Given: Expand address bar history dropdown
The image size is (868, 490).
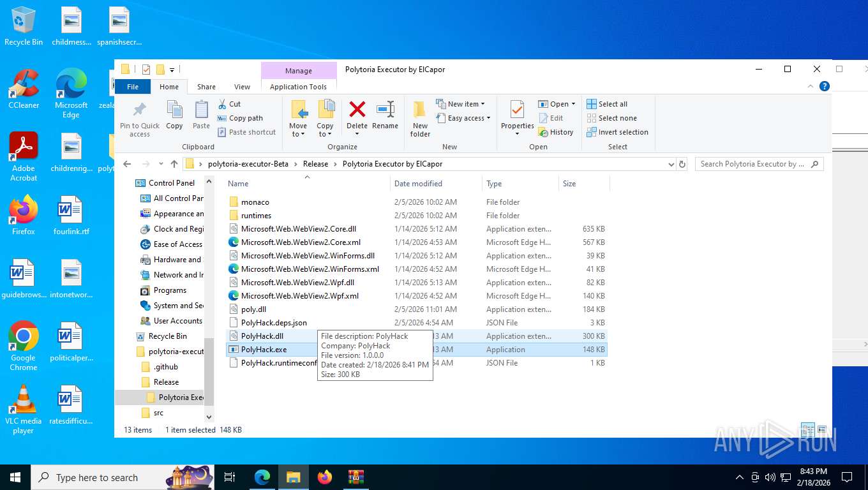Looking at the screenshot, I should tap(671, 164).
